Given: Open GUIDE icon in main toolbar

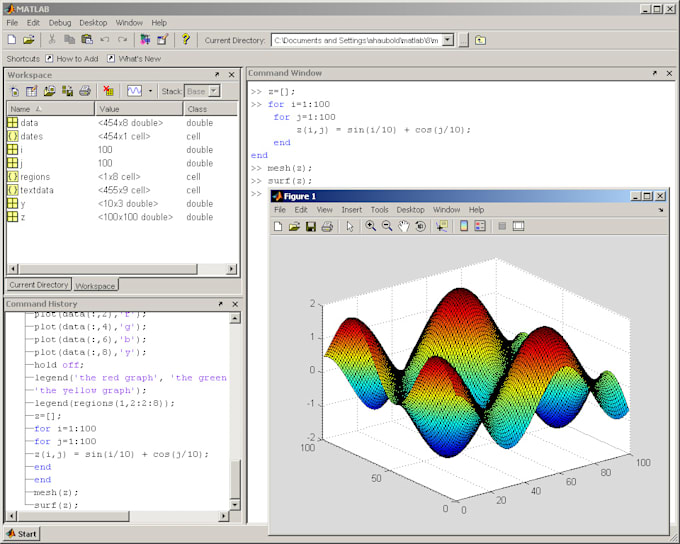Looking at the screenshot, I should (x=163, y=40).
